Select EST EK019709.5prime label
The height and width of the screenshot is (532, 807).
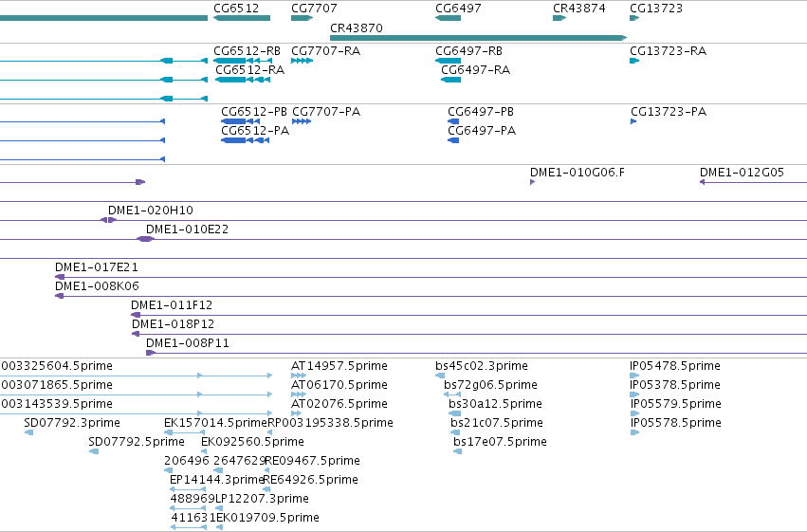pyautogui.click(x=267, y=518)
